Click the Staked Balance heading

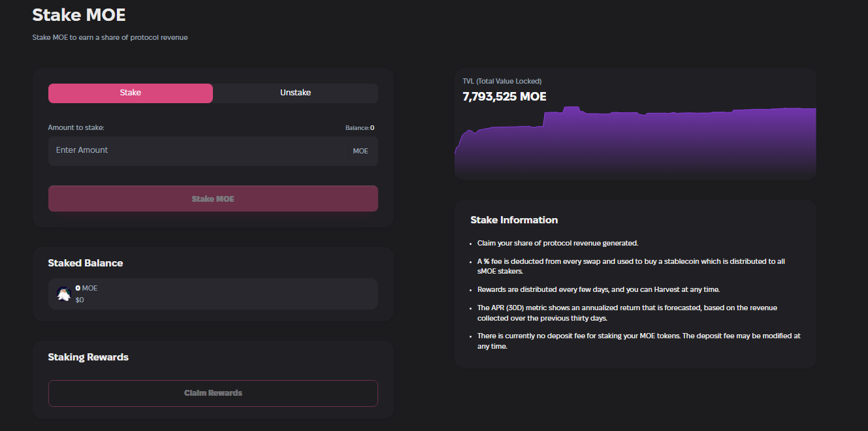(x=86, y=263)
